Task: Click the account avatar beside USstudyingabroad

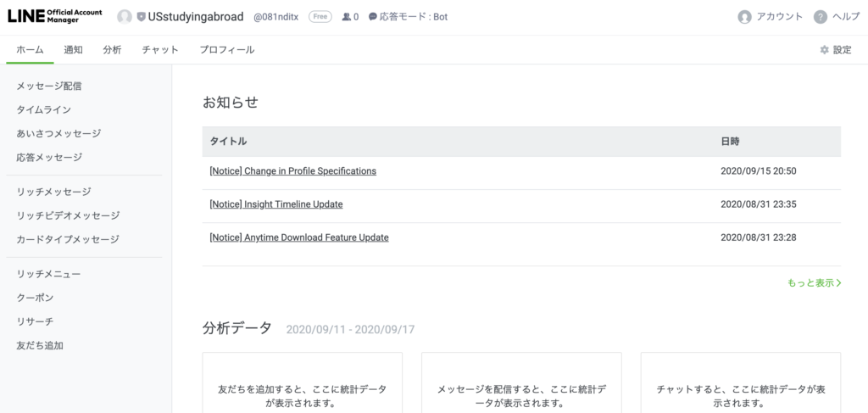Action: (x=125, y=17)
